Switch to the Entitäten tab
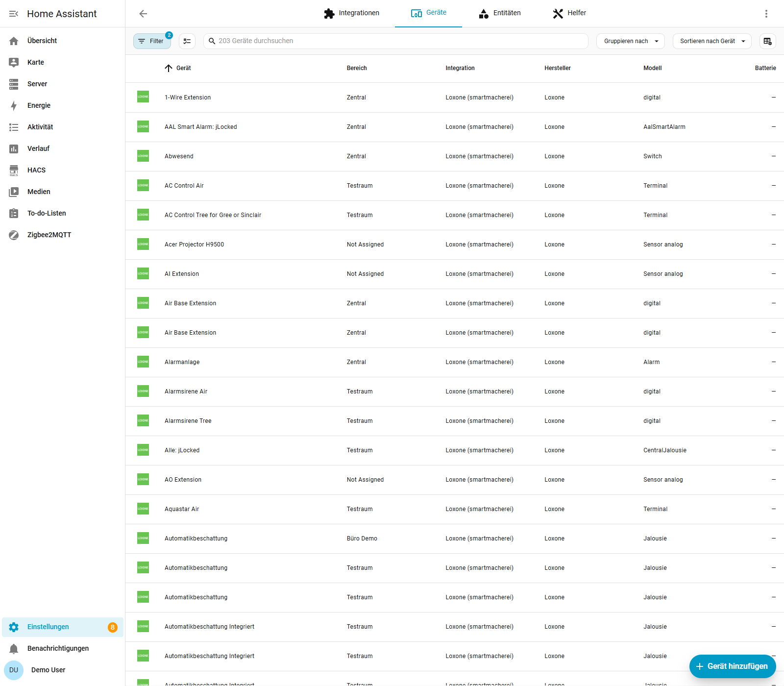The image size is (784, 686). point(500,13)
